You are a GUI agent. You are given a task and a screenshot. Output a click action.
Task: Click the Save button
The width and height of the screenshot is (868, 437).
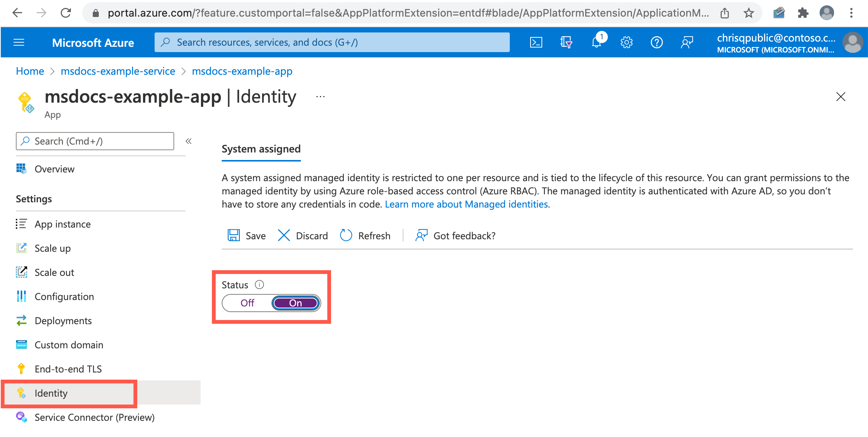point(247,235)
